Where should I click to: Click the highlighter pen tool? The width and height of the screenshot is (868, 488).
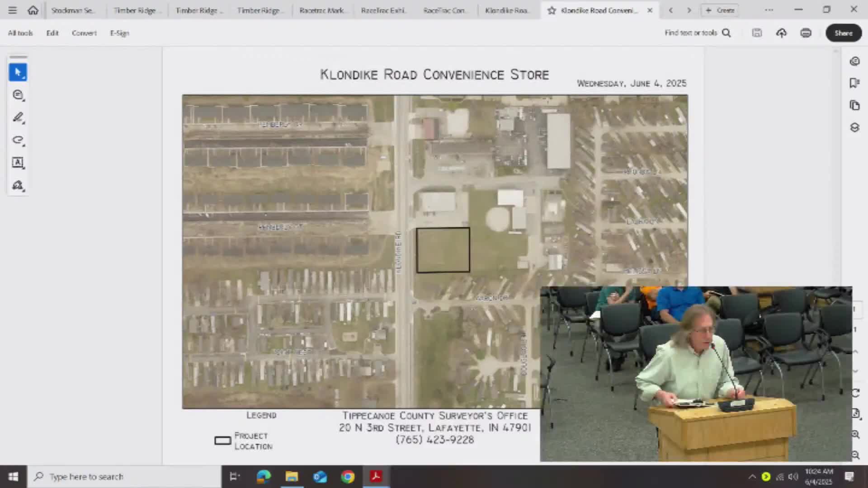(18, 117)
